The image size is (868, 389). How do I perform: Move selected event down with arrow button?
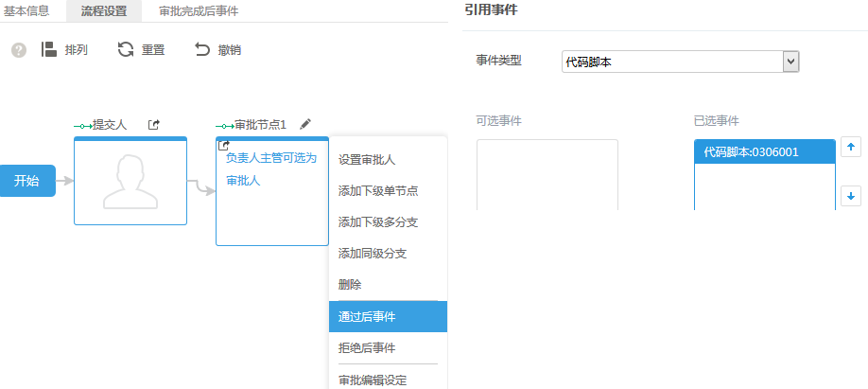(x=850, y=196)
